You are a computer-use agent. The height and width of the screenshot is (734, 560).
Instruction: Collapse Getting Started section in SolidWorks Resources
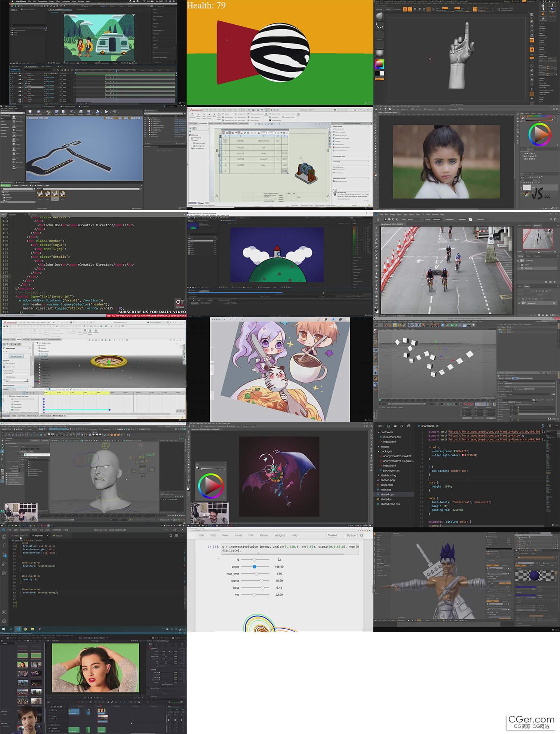(368, 126)
